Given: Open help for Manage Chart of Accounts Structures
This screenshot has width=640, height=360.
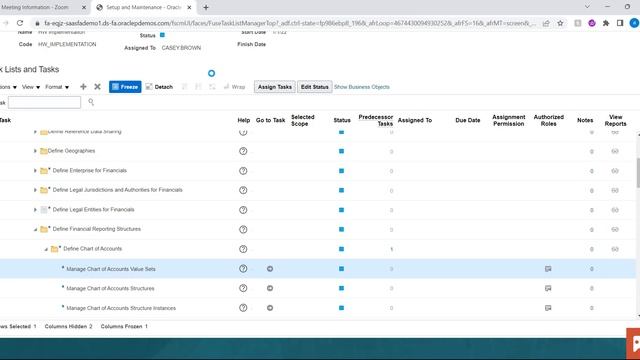Looking at the screenshot, I should point(243,288).
